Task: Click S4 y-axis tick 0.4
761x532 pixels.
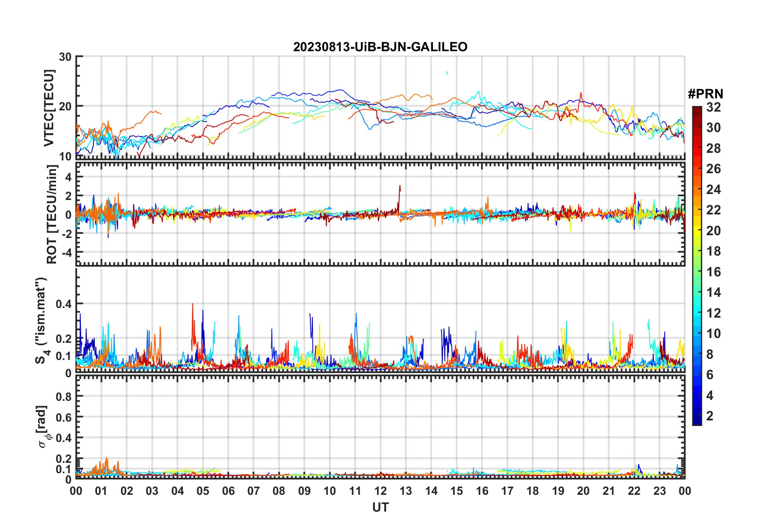Action: [x=64, y=304]
